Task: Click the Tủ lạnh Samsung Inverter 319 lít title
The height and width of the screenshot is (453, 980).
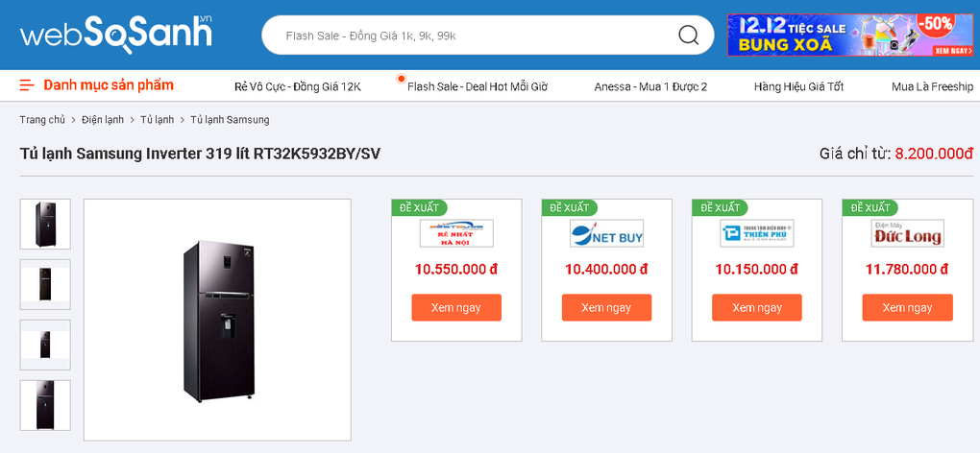Action: [x=200, y=153]
